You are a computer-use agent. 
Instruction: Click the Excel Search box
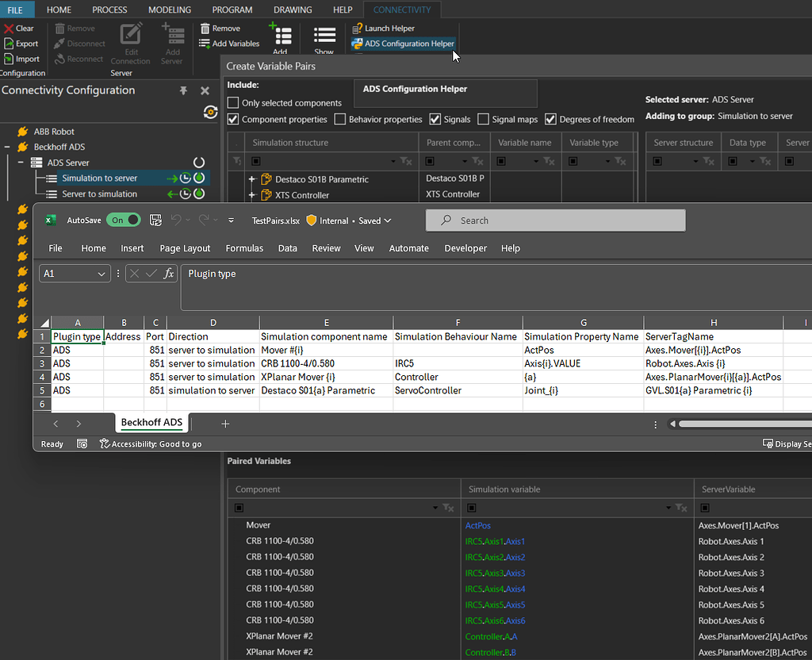coord(555,221)
